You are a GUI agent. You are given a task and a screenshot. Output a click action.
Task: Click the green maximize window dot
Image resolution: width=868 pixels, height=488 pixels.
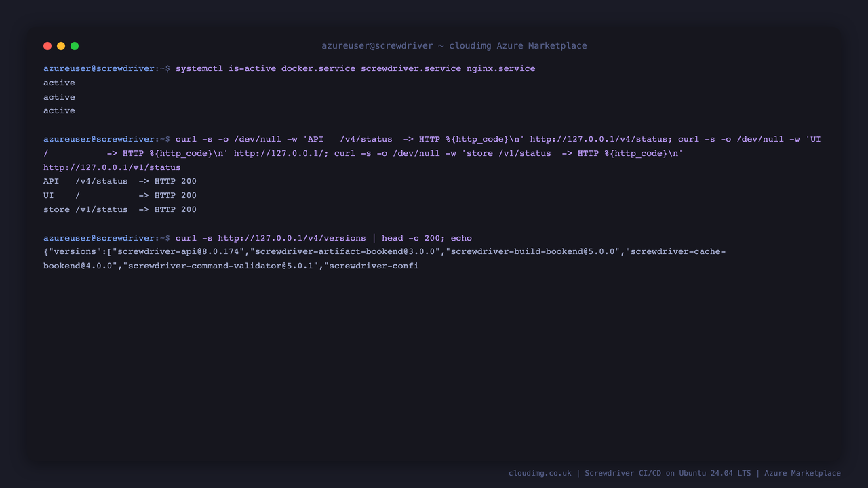(75, 46)
